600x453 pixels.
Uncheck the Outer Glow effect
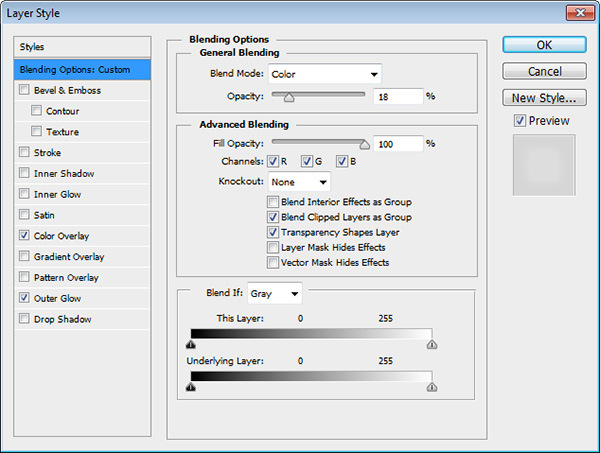(23, 298)
